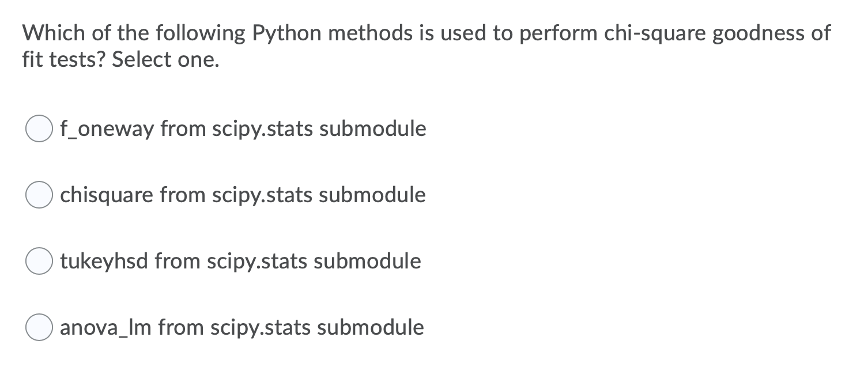Click the radio button beside f_oneway answer
The height and width of the screenshot is (371, 868).
click(38, 128)
